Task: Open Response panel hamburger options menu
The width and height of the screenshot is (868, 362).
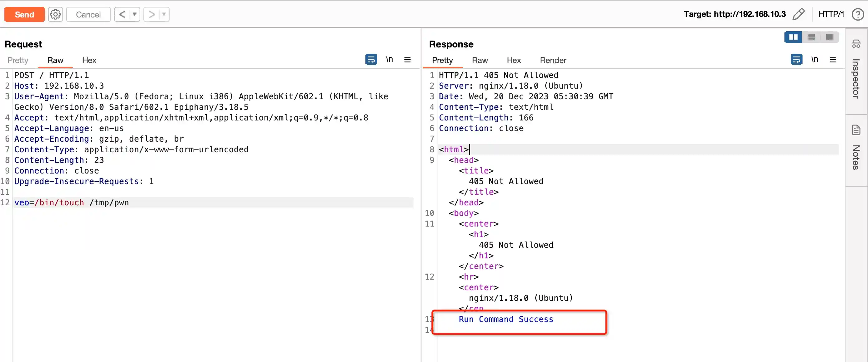Action: pos(833,60)
